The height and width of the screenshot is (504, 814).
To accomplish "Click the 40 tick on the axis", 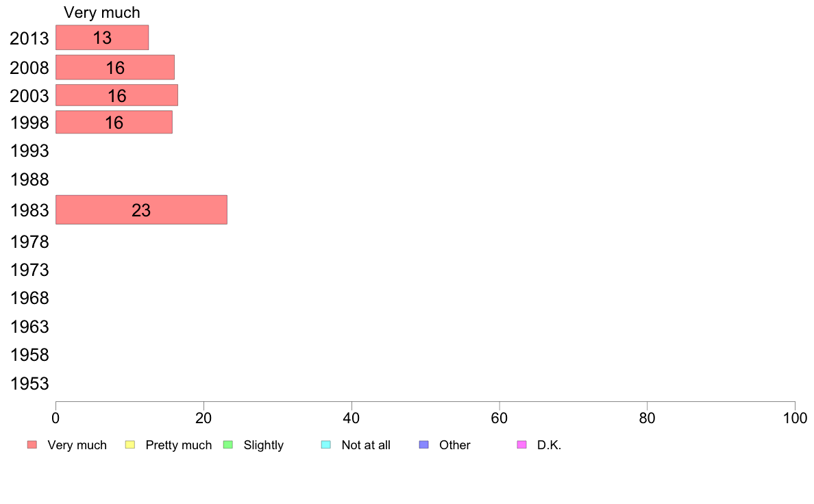I will coord(351,418).
